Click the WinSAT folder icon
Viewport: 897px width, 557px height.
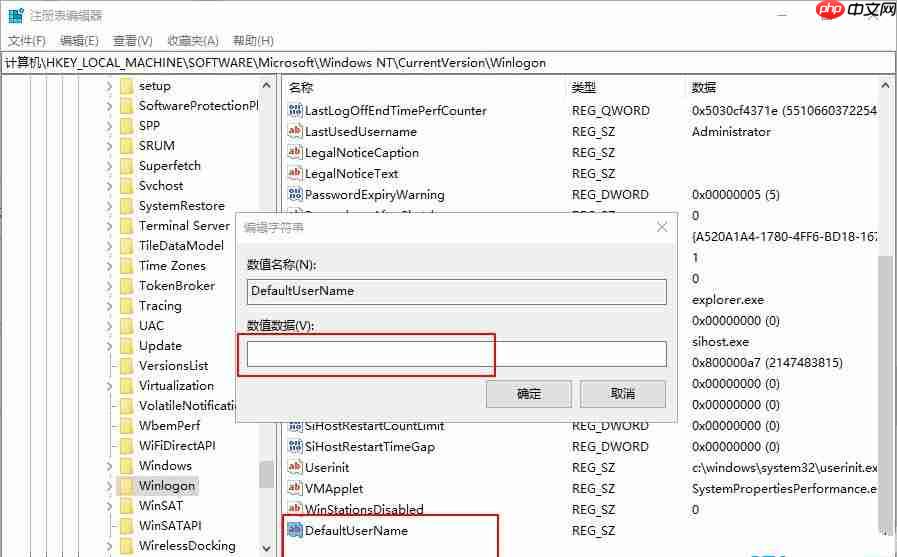coord(126,506)
